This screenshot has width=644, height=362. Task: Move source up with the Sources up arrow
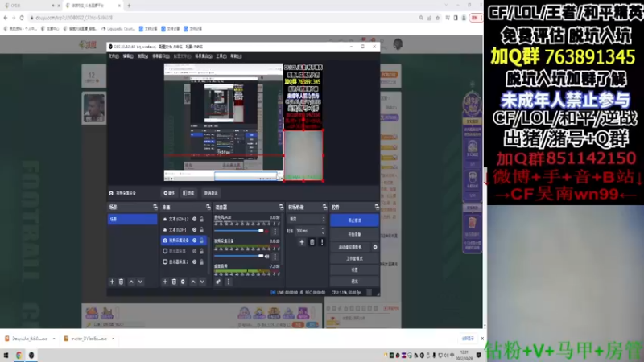pos(193,282)
